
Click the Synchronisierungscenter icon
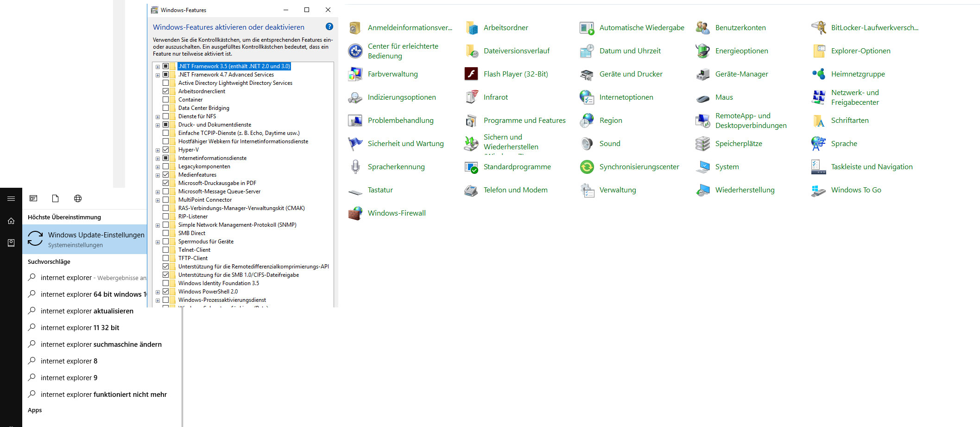point(587,167)
